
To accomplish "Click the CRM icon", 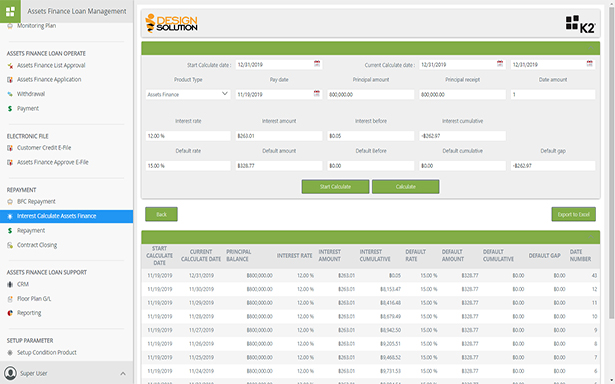I will pyautogui.click(x=10, y=284).
